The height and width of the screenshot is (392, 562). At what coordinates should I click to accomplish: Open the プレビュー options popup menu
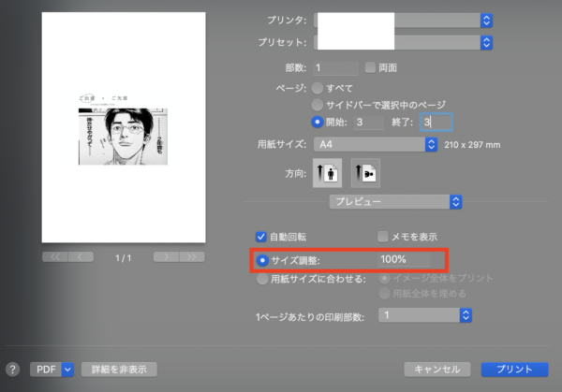tap(394, 201)
